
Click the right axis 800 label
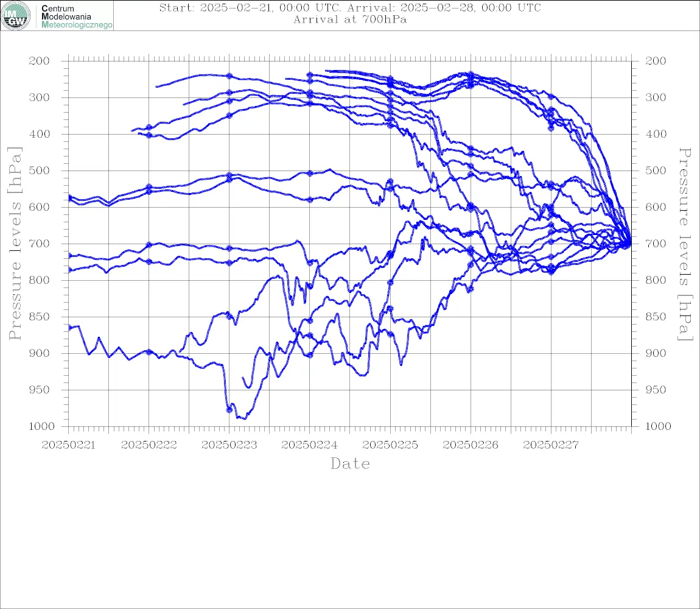tap(656, 280)
